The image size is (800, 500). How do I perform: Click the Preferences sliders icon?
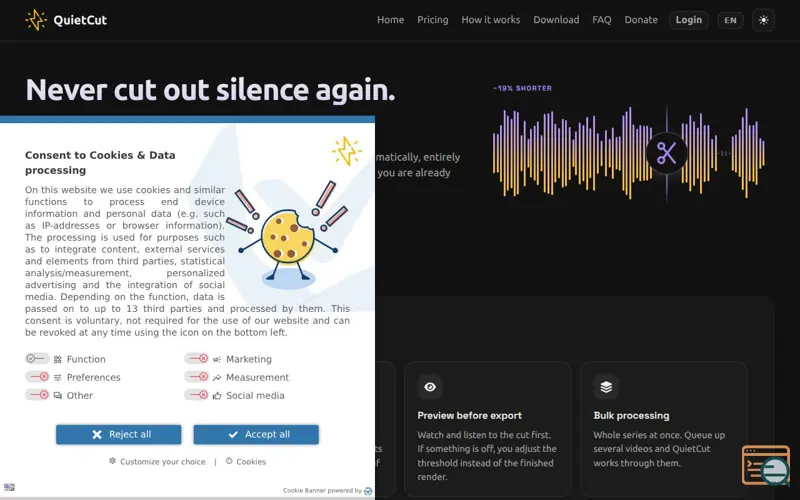pos(58,378)
